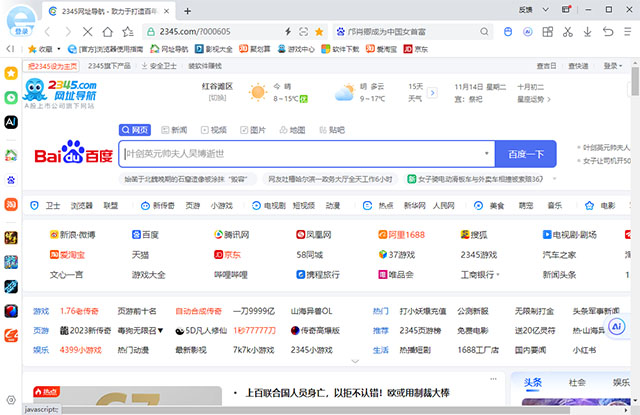
Task: Switch to the 社会 news tab
Action: point(577,382)
